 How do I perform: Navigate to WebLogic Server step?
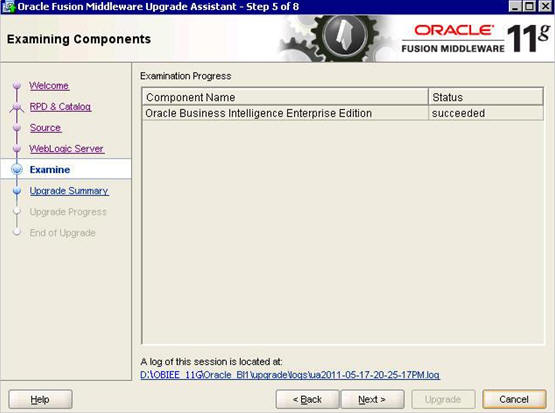pos(67,149)
